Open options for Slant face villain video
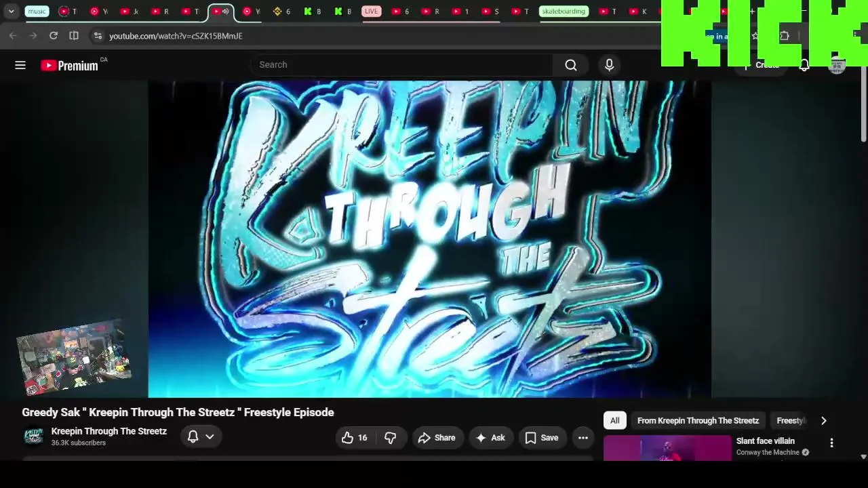This screenshot has height=488, width=868. click(x=831, y=443)
